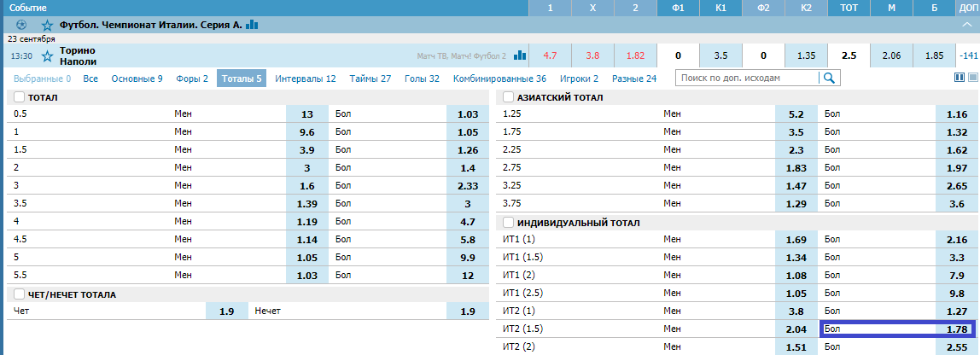Switch to single-column layout icon
980x355 pixels.
click(x=972, y=78)
